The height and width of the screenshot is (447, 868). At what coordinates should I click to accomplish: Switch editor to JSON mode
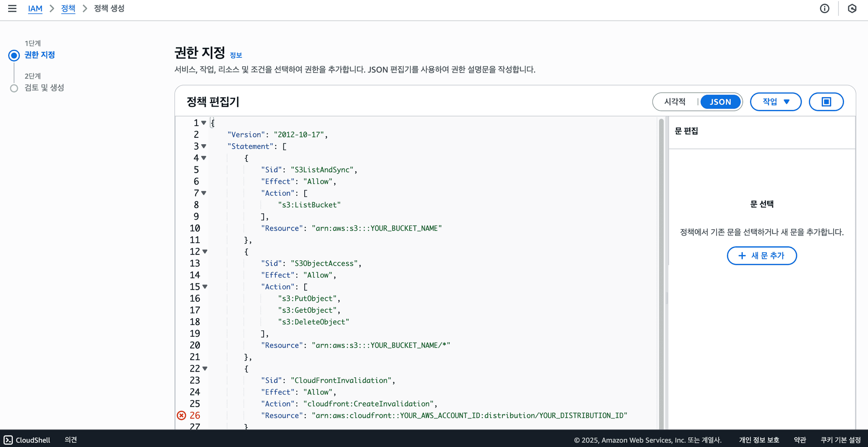pos(720,102)
